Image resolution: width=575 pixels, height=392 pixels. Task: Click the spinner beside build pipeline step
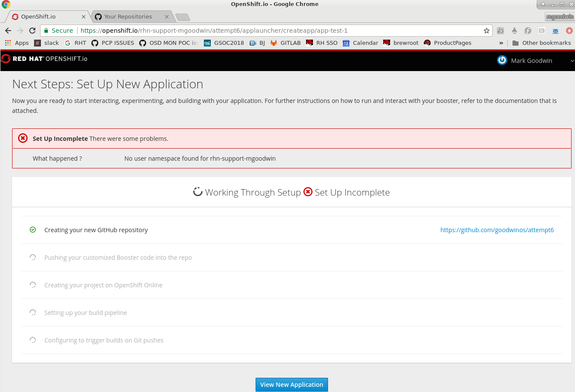33,312
